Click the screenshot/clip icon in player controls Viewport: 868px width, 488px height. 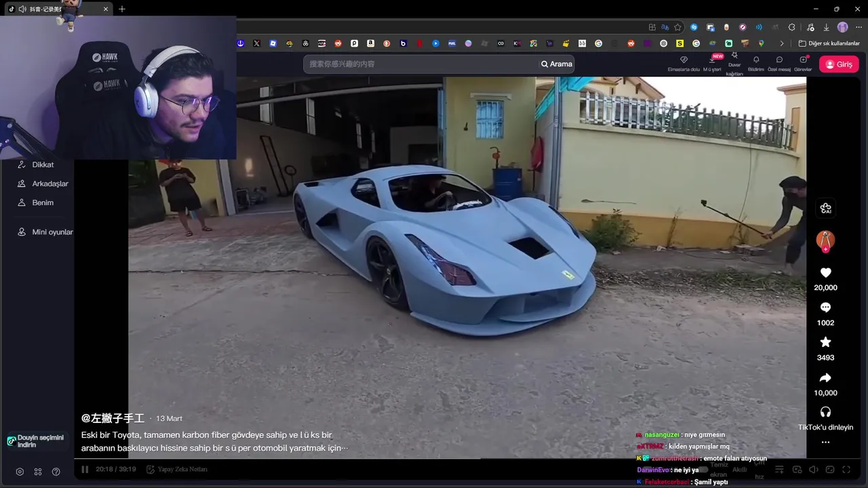797,470
